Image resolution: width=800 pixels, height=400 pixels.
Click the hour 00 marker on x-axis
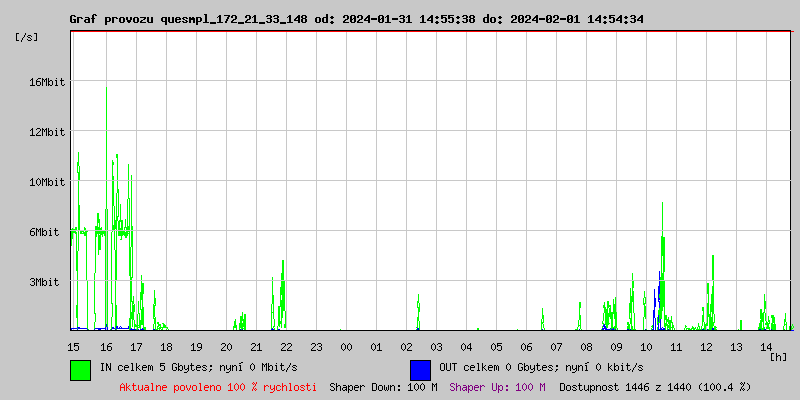tap(346, 346)
